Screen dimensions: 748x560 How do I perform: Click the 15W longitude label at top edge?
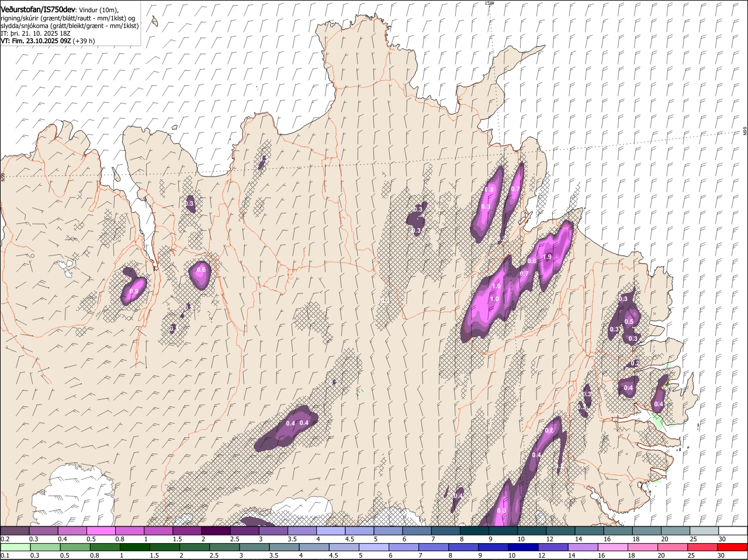pos(489,3)
